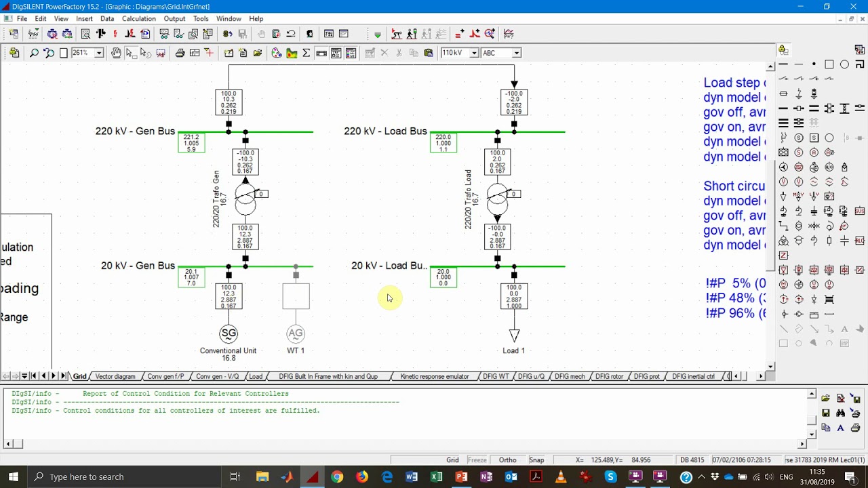The height and width of the screenshot is (488, 868).
Task: Toggle Ortho mode in status bar
Action: pos(507,460)
